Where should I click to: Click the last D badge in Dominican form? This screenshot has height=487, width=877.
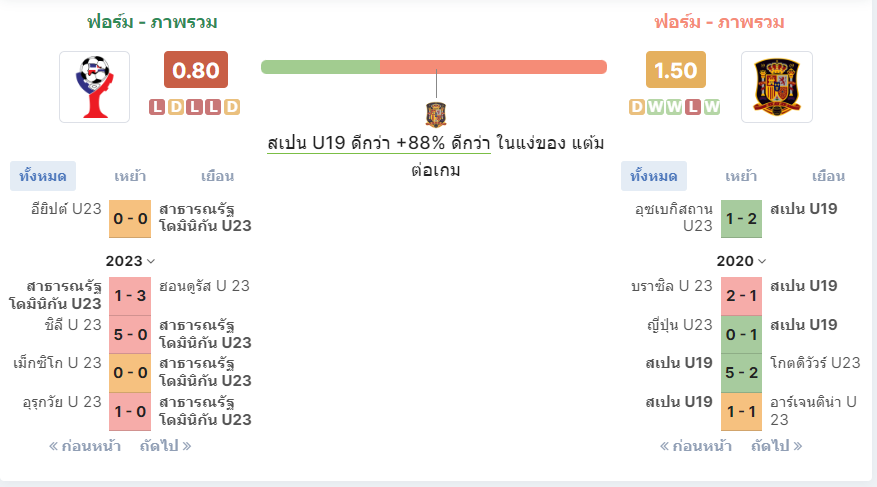pos(232,107)
